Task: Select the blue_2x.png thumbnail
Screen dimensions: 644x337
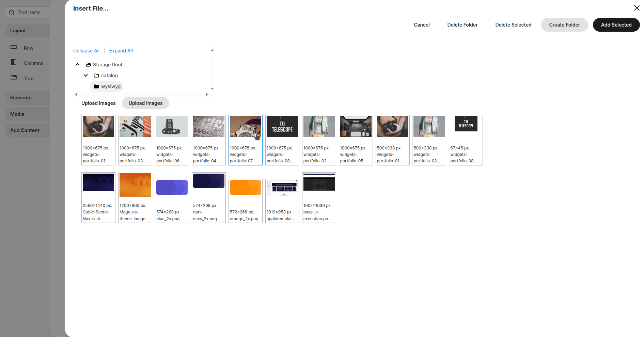Action: point(172,187)
